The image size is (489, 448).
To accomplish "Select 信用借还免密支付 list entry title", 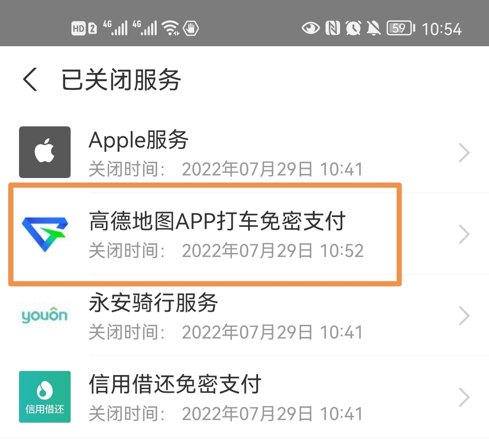I will [175, 385].
